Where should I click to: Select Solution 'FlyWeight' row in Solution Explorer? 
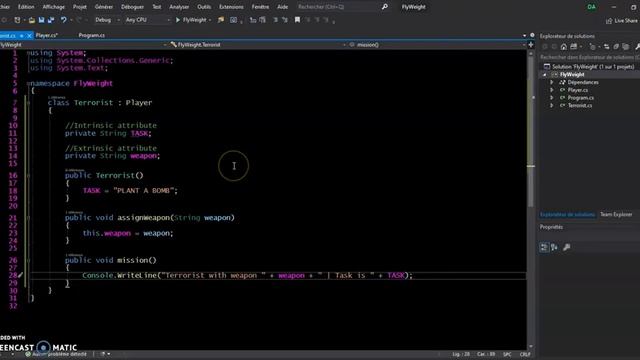pos(589,67)
